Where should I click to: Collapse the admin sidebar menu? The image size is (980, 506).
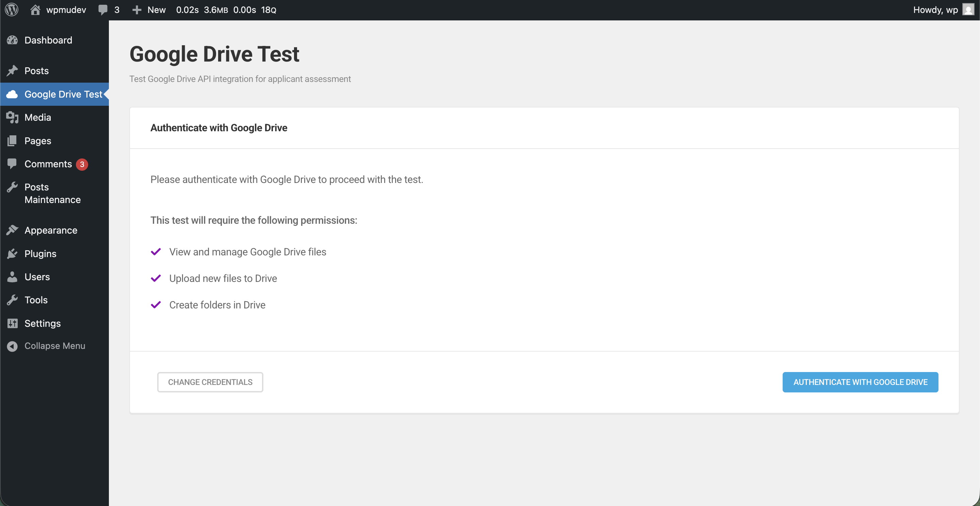click(x=54, y=346)
